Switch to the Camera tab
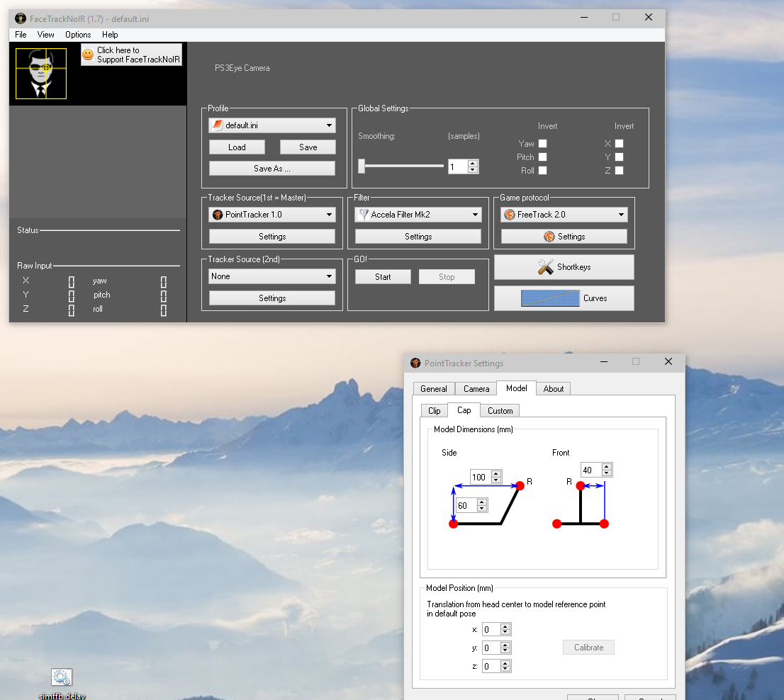 coord(476,389)
